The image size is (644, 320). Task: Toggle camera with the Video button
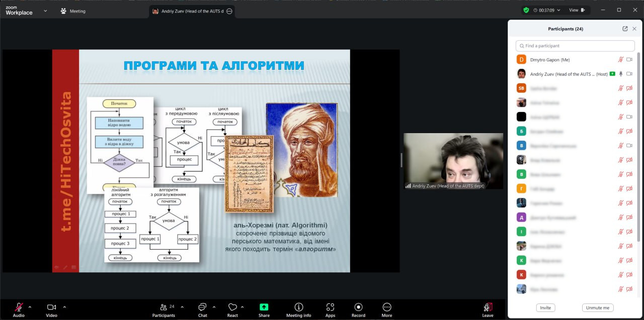coord(51,307)
